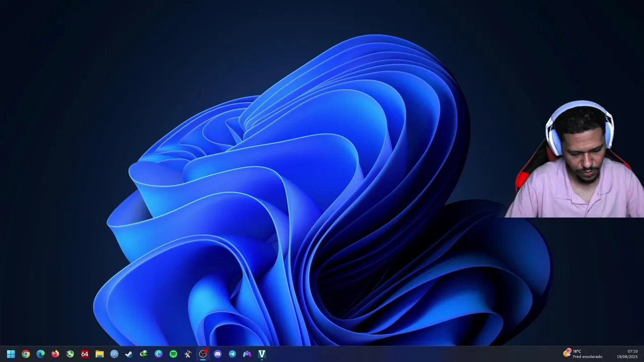Launch Google Chrome from the taskbar

tap(26, 354)
